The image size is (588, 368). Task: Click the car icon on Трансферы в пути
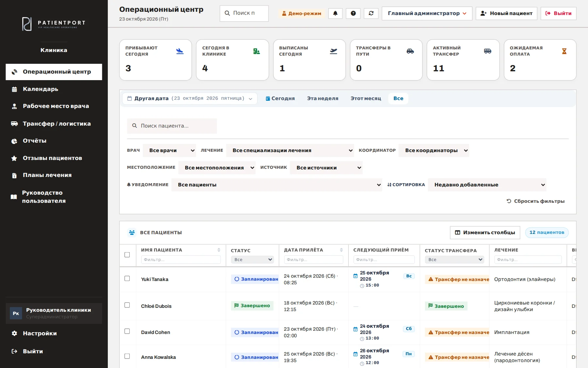click(410, 51)
